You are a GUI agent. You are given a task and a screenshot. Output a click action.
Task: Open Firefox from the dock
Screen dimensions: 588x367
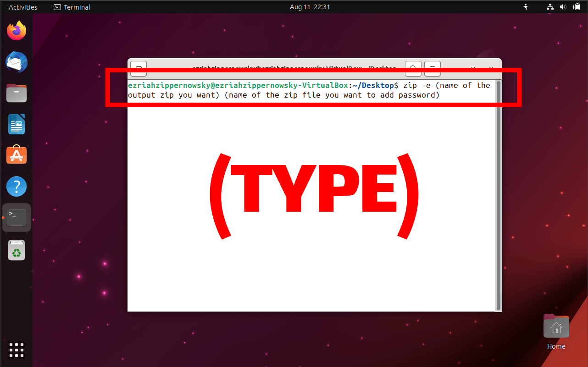pos(16,30)
